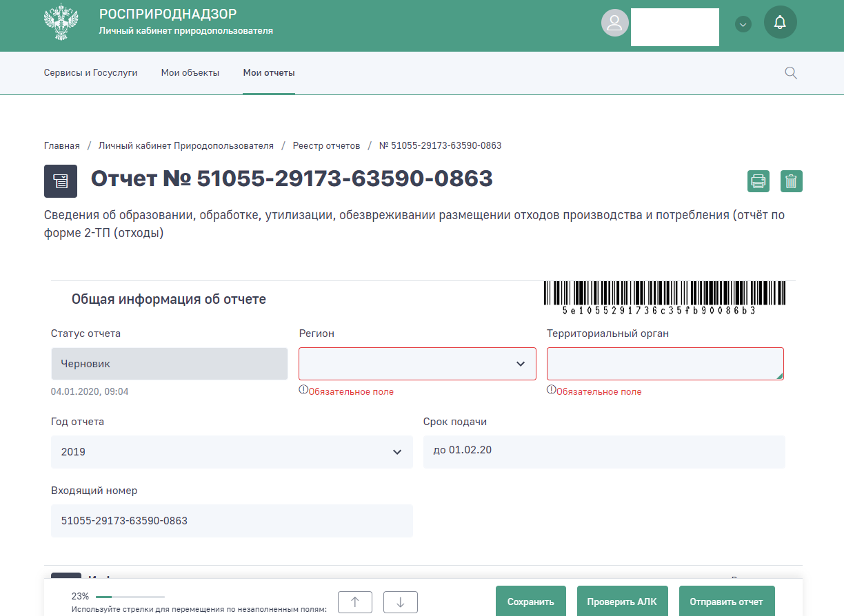Click the Rosprirodnadzor emblem logo
This screenshot has width=844, height=616.
click(x=61, y=24)
